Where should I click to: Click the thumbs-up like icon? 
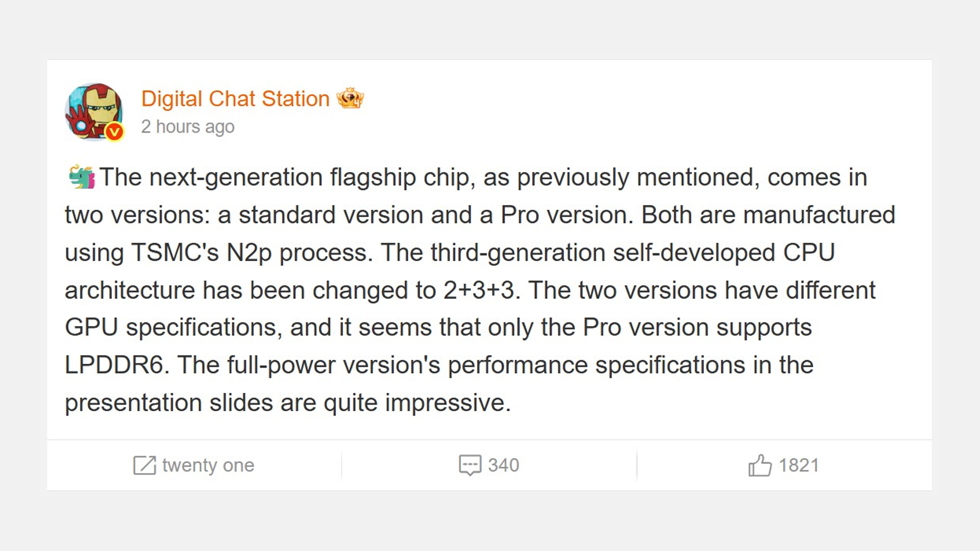[x=760, y=465]
